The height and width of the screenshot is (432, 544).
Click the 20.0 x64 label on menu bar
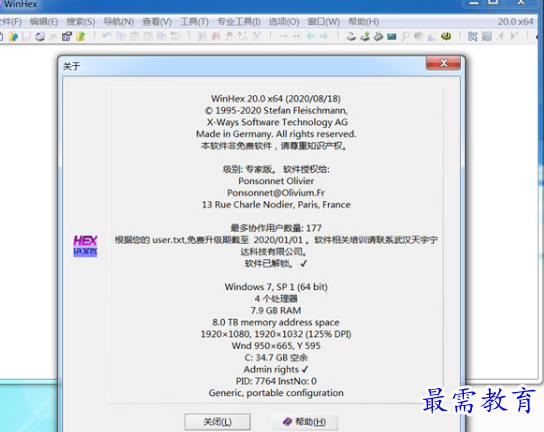tap(515, 22)
